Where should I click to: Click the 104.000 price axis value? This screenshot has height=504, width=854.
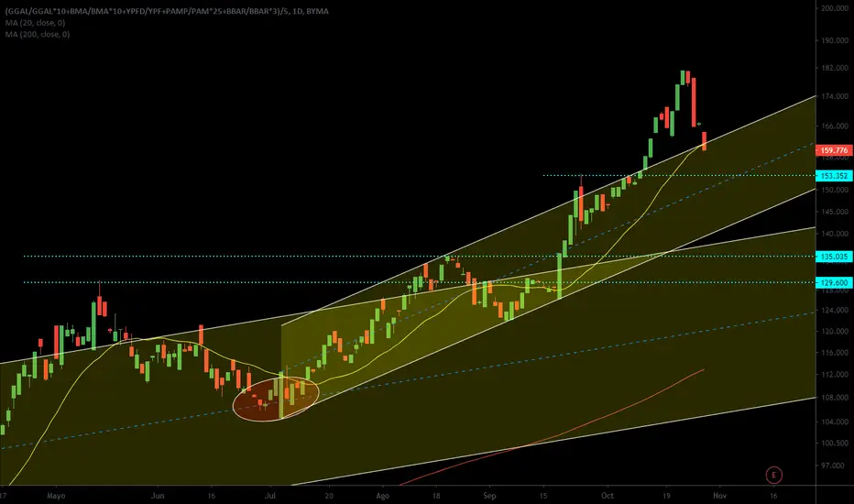835,422
